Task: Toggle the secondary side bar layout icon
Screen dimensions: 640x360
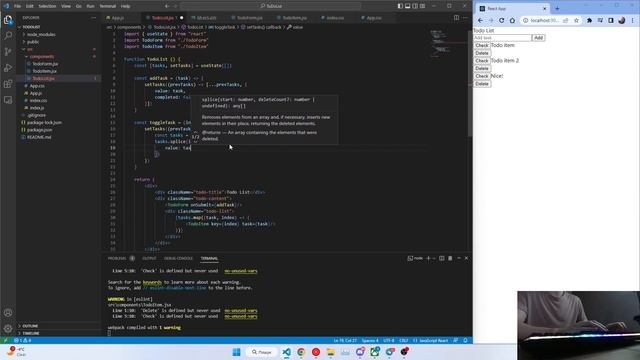Action: pyautogui.click(x=415, y=6)
